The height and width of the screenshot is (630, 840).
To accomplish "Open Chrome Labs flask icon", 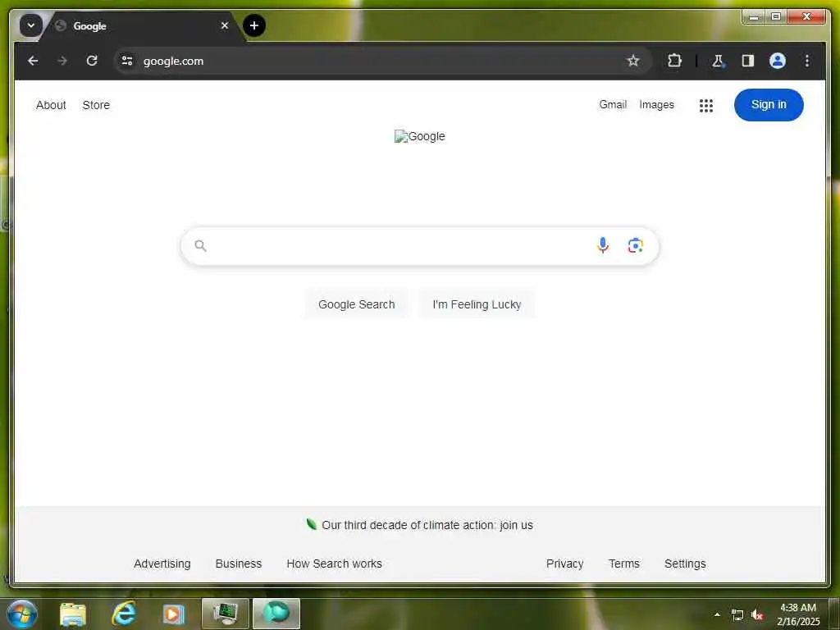I will pyautogui.click(x=719, y=61).
